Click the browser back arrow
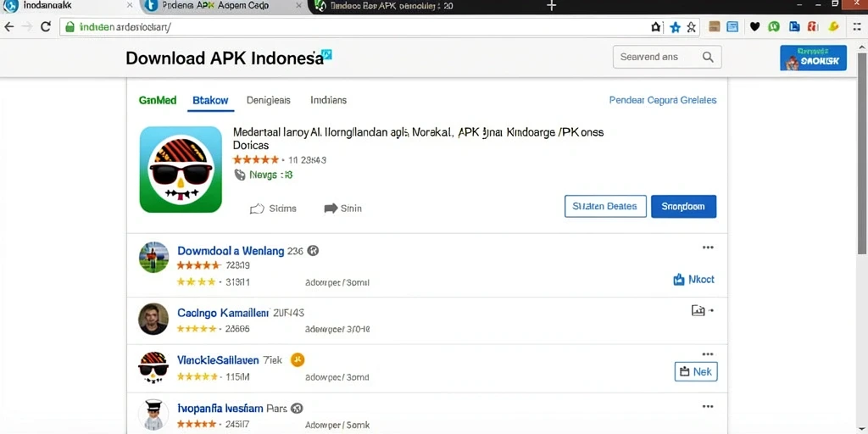The image size is (868, 434). (8, 26)
